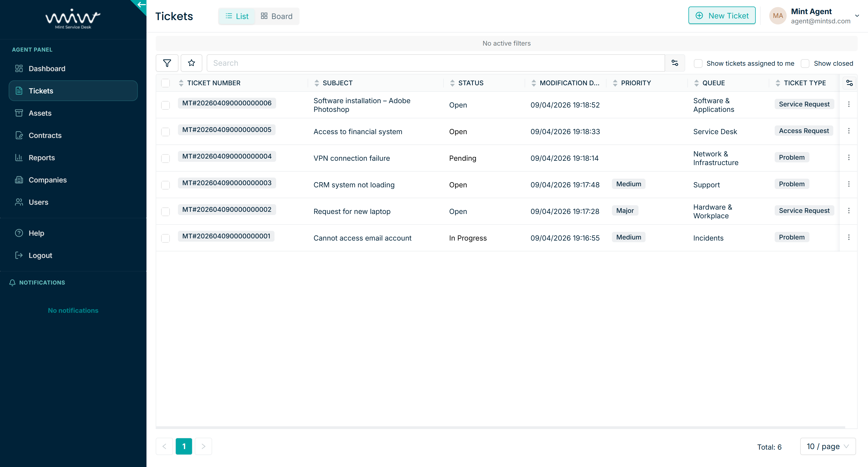The width and height of the screenshot is (868, 467).
Task: Select checkbox for Request for new laptop
Action: tap(165, 212)
